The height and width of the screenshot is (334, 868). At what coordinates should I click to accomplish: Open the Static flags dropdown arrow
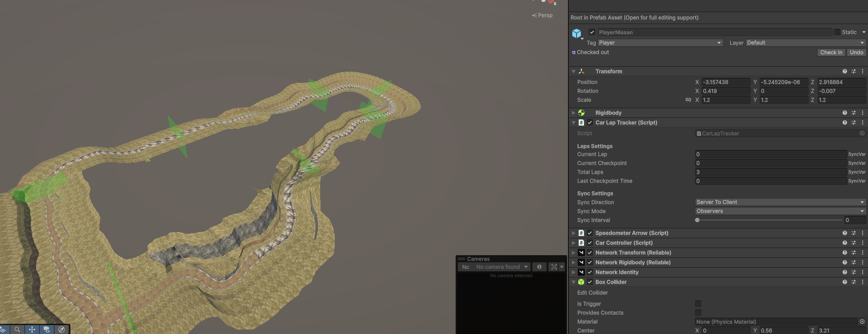tap(864, 32)
